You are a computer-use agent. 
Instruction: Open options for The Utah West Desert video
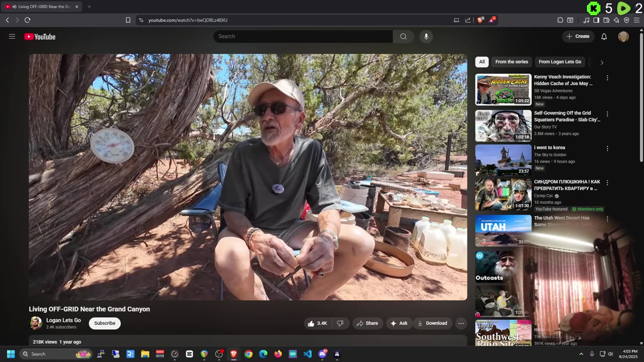tap(607, 219)
